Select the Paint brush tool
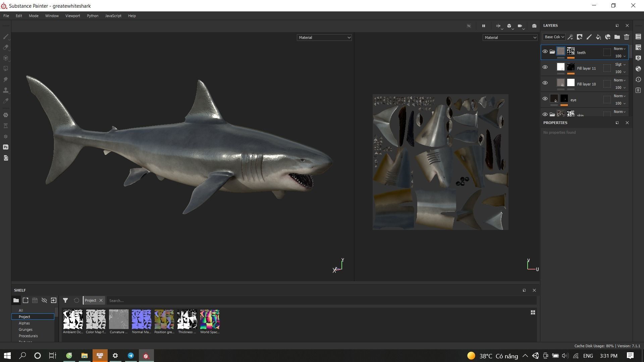The height and width of the screenshot is (362, 644). click(x=6, y=37)
